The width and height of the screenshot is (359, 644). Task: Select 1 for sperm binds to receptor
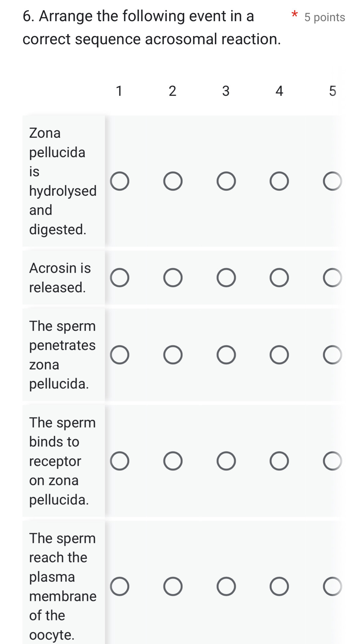(x=120, y=461)
